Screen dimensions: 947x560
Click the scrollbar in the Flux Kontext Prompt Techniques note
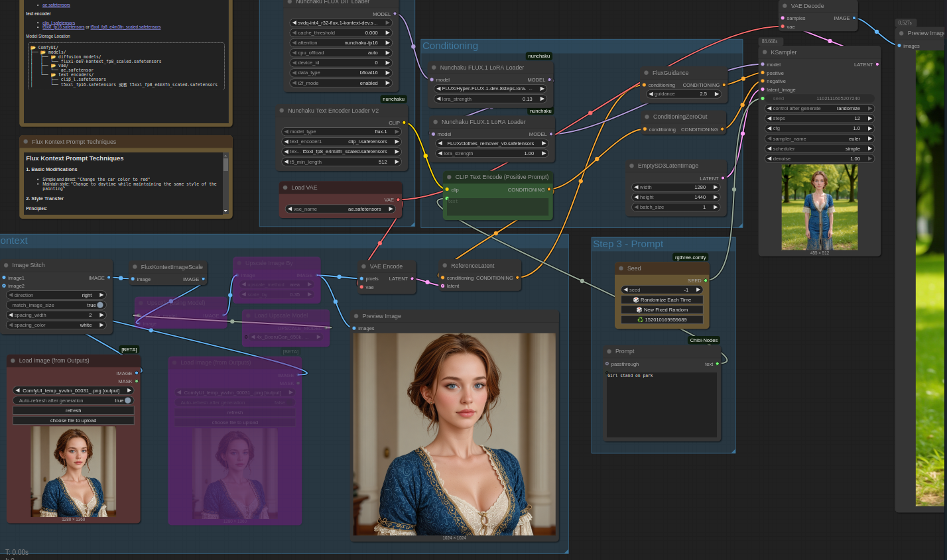pos(225,182)
